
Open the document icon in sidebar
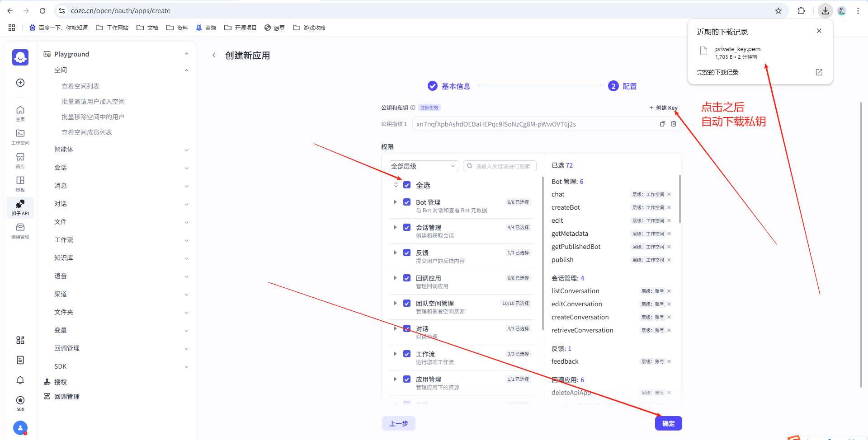click(x=20, y=360)
